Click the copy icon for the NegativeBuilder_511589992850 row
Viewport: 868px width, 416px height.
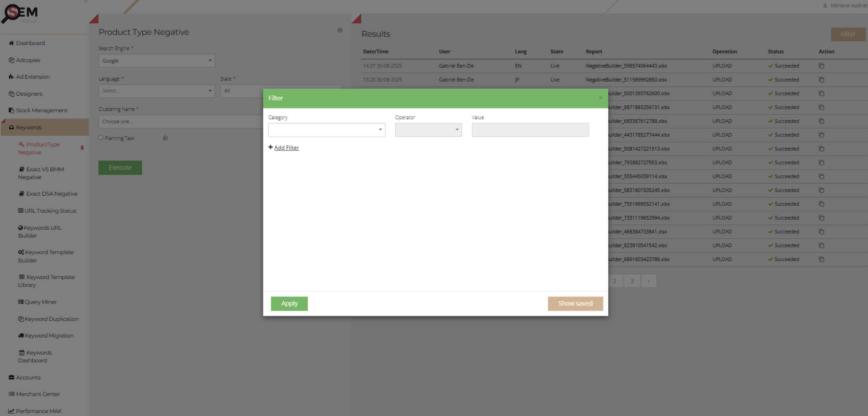tap(821, 80)
